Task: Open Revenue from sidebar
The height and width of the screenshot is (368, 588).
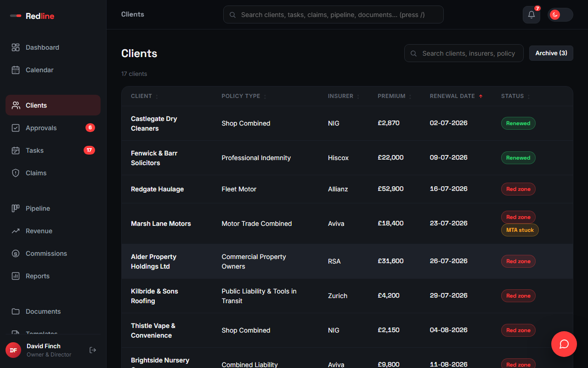Action: pyautogui.click(x=53, y=231)
